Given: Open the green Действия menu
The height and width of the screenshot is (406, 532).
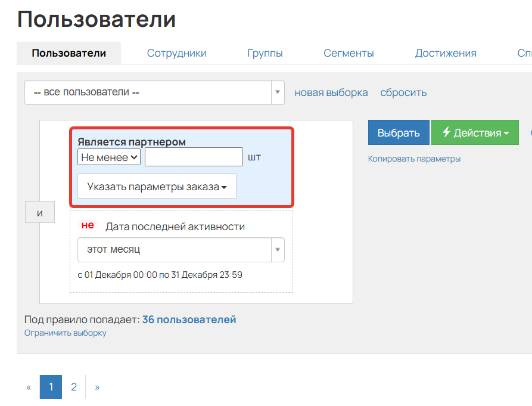Looking at the screenshot, I should tap(475, 132).
